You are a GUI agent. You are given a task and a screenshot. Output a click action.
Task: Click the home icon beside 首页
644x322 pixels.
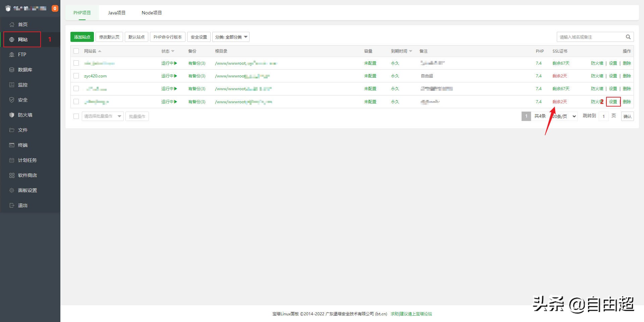[x=12, y=24]
